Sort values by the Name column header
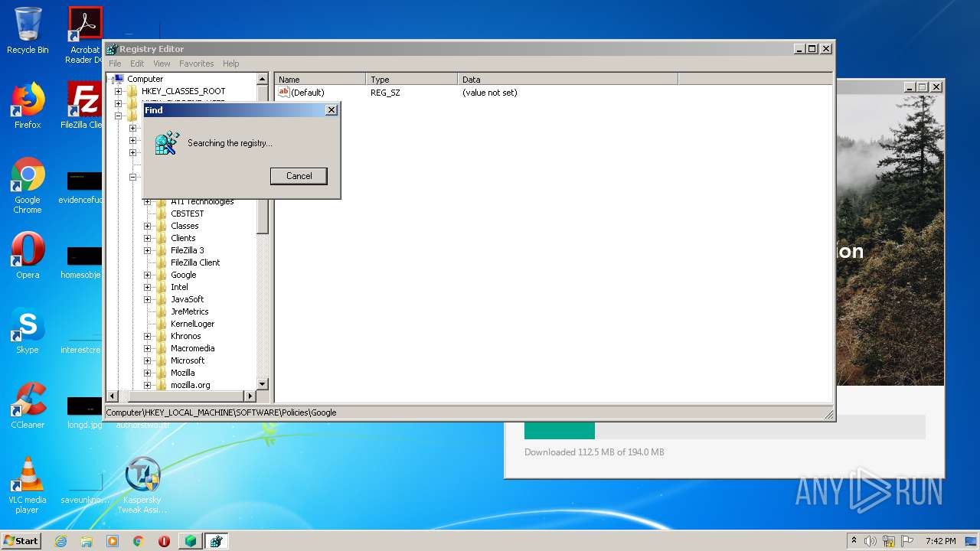Viewport: 980px width, 551px height. click(320, 80)
